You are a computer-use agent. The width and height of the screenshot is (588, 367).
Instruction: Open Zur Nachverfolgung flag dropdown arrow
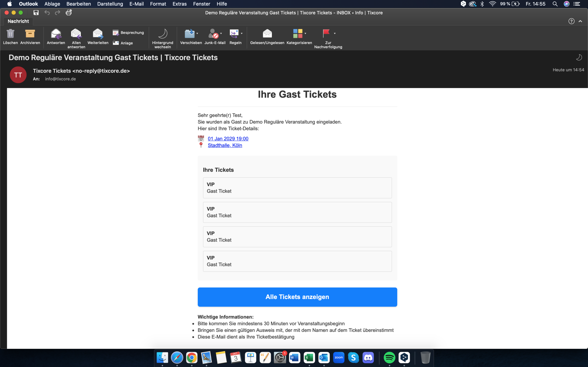[335, 33]
